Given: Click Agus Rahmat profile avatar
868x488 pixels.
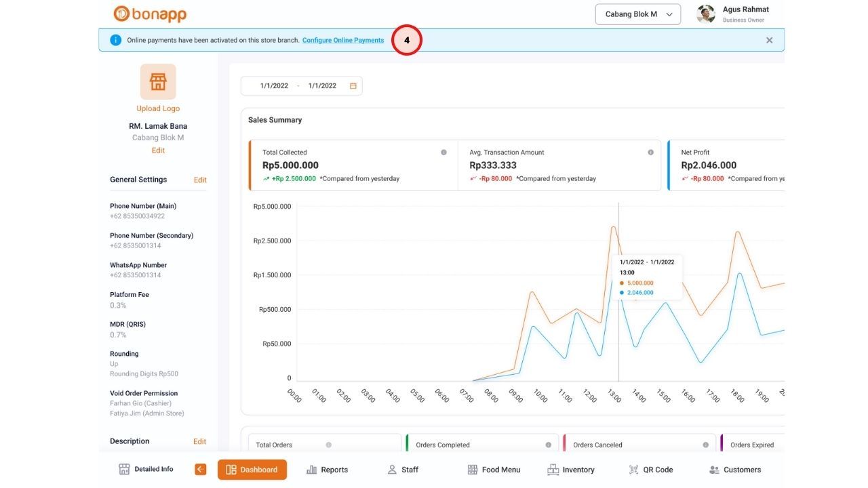Looking at the screenshot, I should (706, 14).
